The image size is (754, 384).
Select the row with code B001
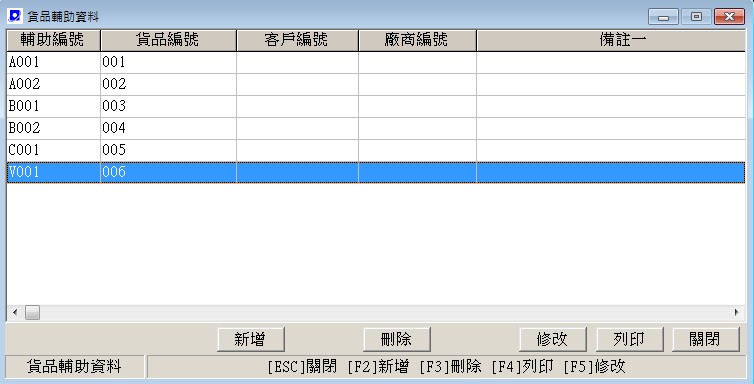point(376,107)
